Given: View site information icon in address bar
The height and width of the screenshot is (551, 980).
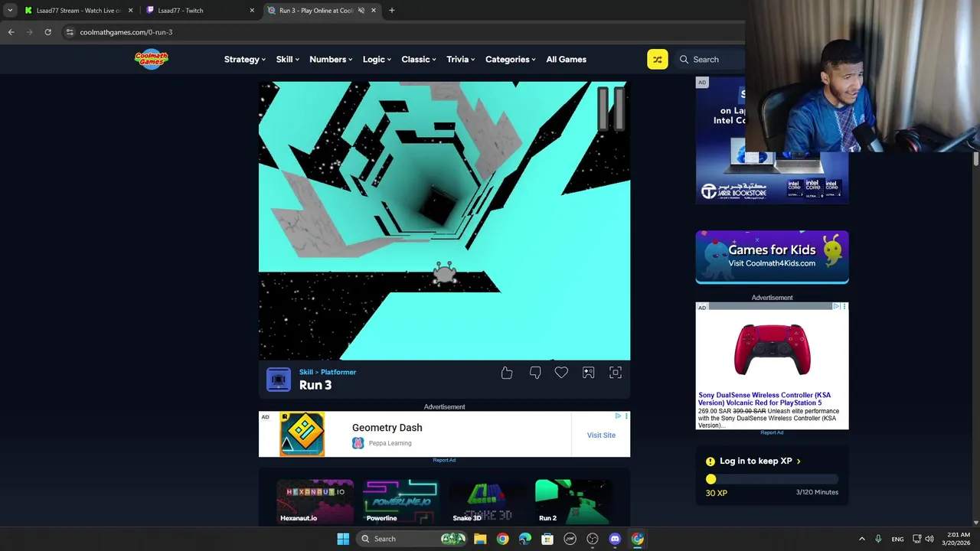Looking at the screenshot, I should click(70, 32).
